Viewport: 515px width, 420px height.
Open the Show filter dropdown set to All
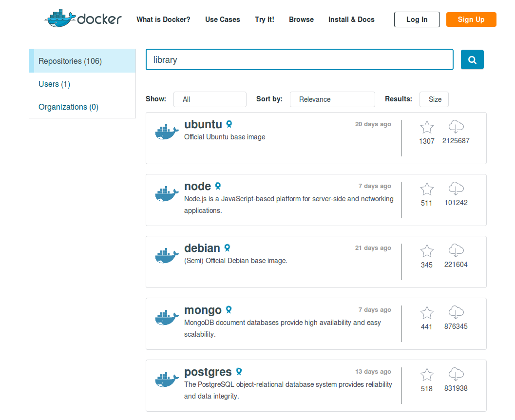pyautogui.click(x=210, y=99)
